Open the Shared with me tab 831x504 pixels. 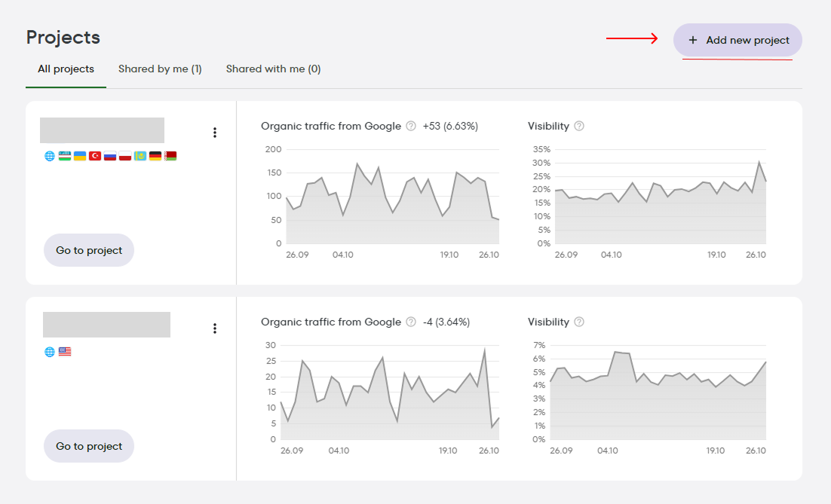(x=273, y=69)
